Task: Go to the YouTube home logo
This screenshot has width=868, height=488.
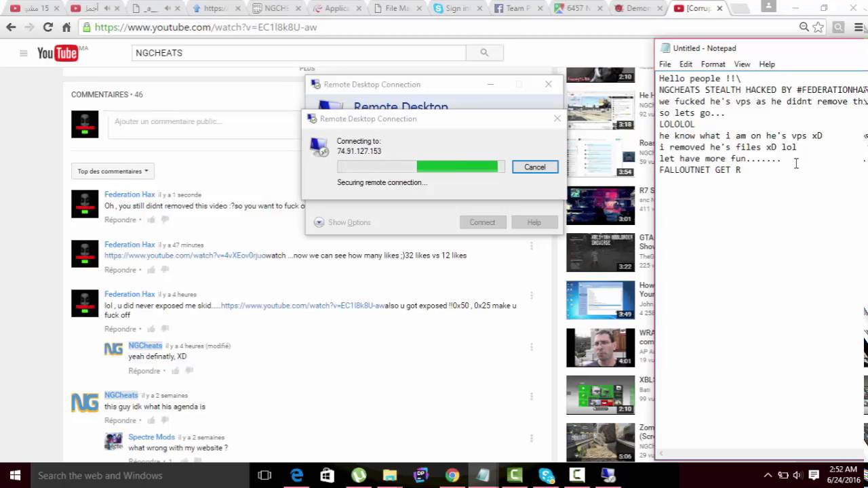Action: click(x=58, y=53)
